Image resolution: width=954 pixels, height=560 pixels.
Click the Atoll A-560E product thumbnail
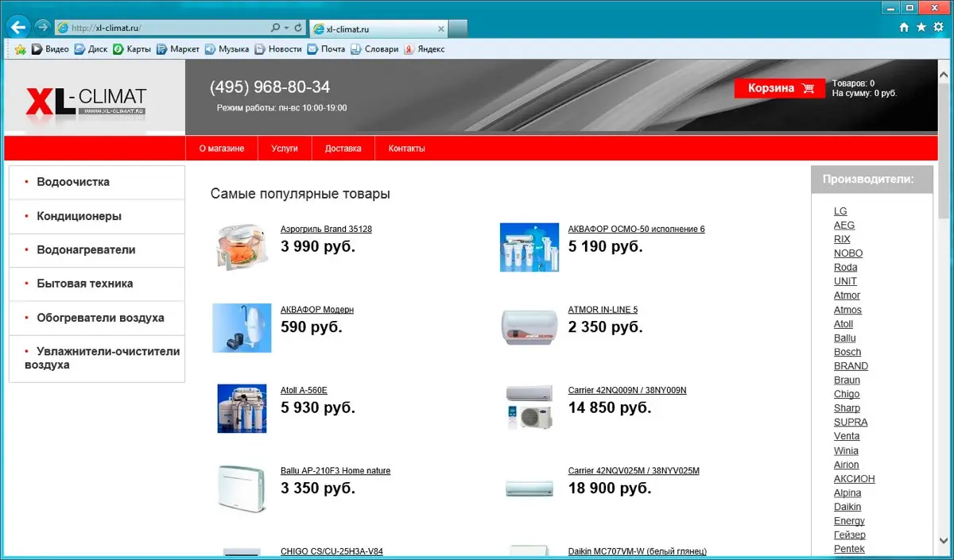242,408
